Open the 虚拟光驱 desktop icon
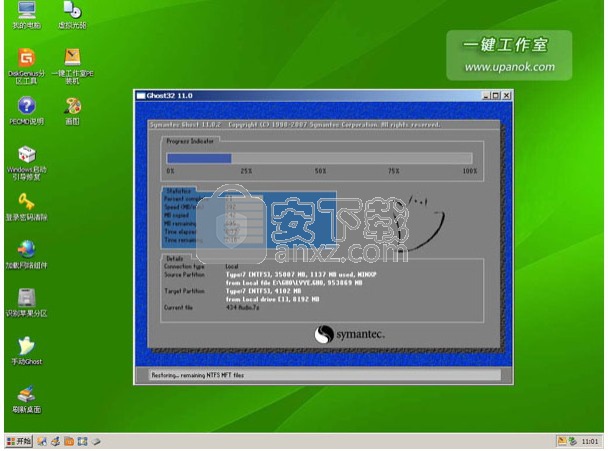The height and width of the screenshot is (451, 608). coord(72,15)
